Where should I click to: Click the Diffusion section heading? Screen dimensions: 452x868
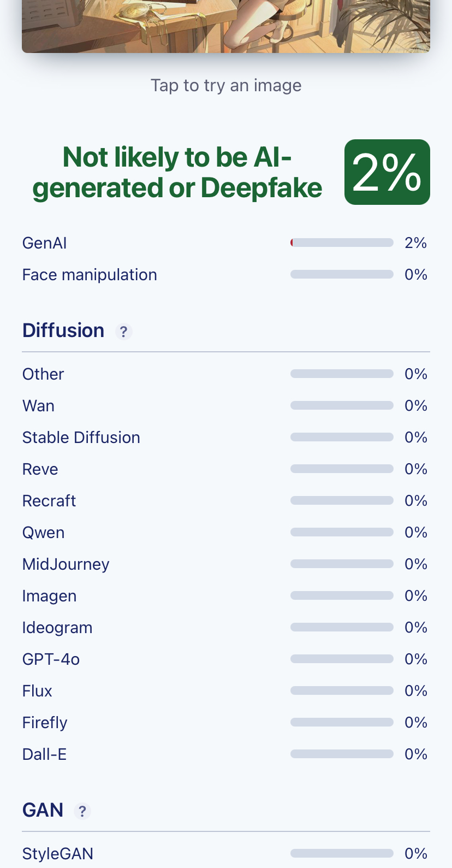coord(63,330)
